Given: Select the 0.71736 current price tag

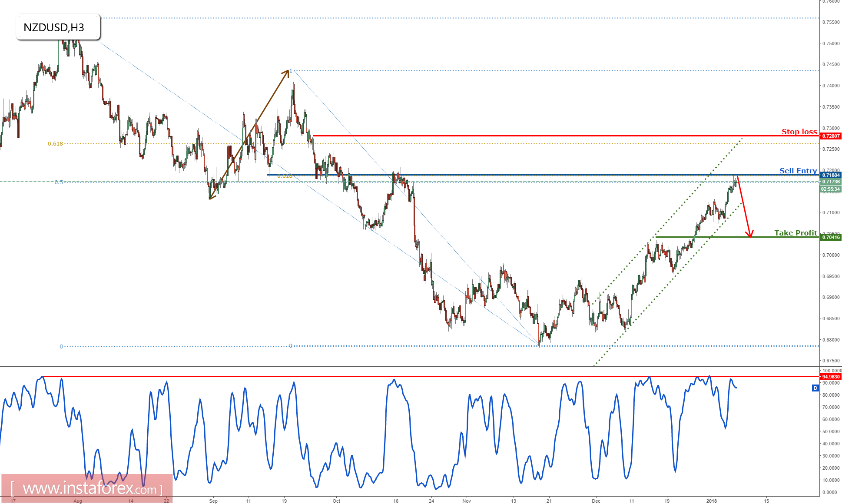Looking at the screenshot, I should [830, 182].
